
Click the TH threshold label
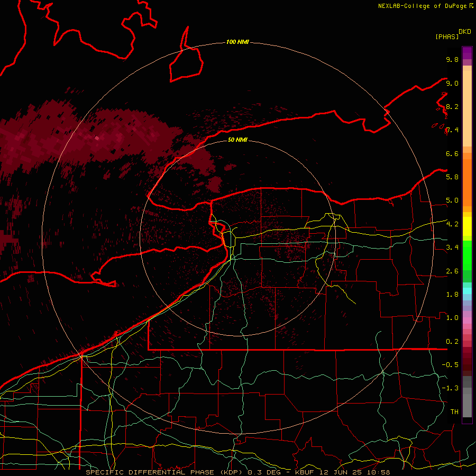[454, 412]
